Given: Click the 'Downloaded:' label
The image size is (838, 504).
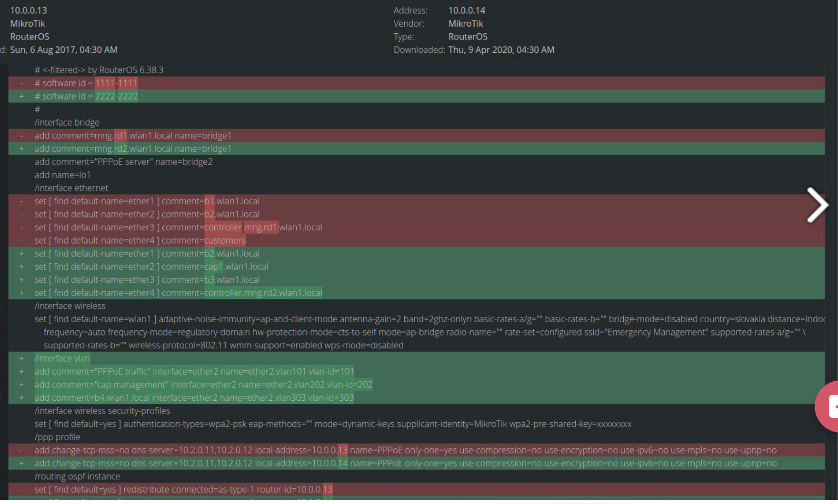Looking at the screenshot, I should (x=419, y=50).
